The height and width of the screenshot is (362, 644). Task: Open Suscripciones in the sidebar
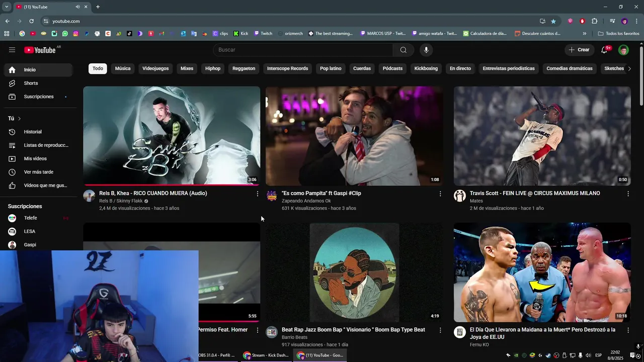click(x=38, y=97)
